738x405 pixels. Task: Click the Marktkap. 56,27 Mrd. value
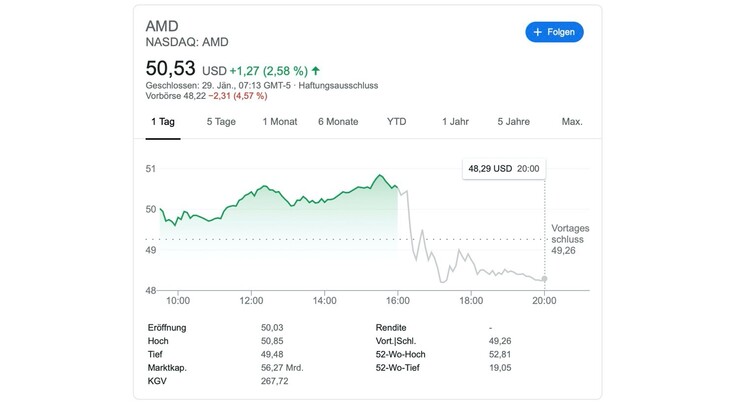[281, 367]
